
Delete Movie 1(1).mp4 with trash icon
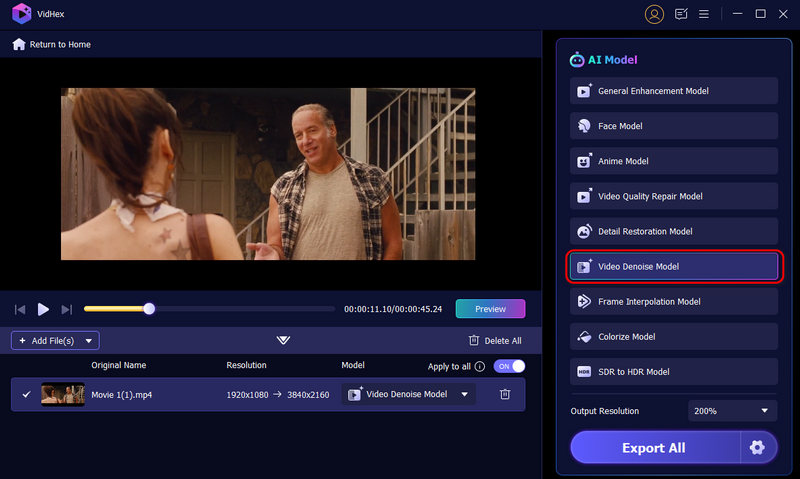point(505,394)
